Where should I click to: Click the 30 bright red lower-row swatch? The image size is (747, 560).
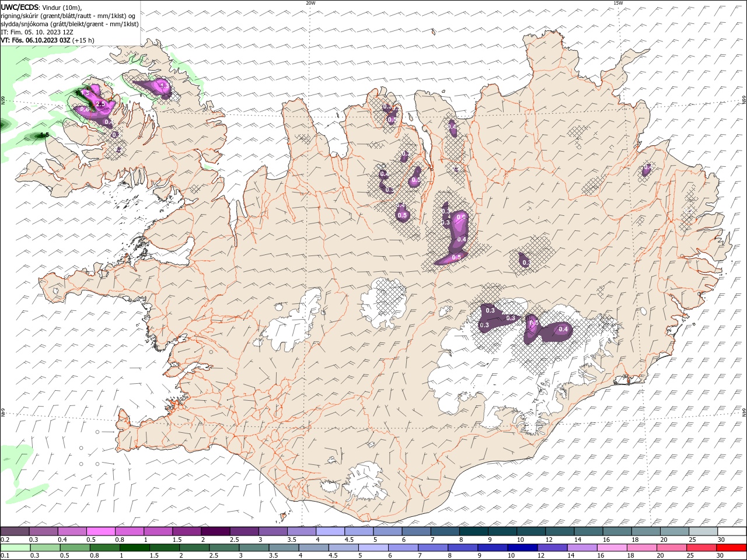point(731,548)
